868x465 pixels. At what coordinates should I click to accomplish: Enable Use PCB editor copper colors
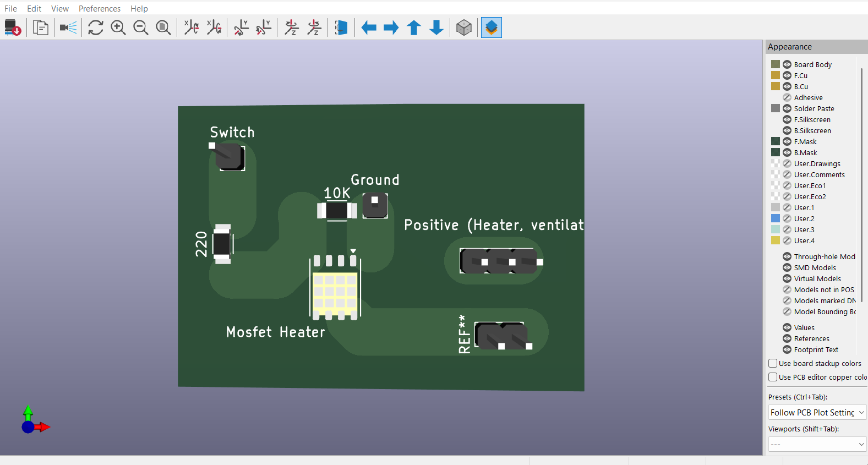click(773, 377)
